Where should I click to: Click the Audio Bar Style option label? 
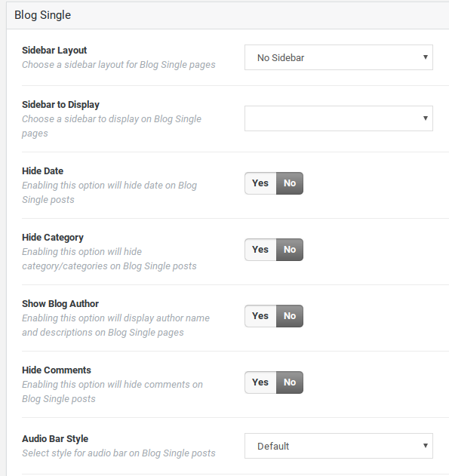[55, 439]
